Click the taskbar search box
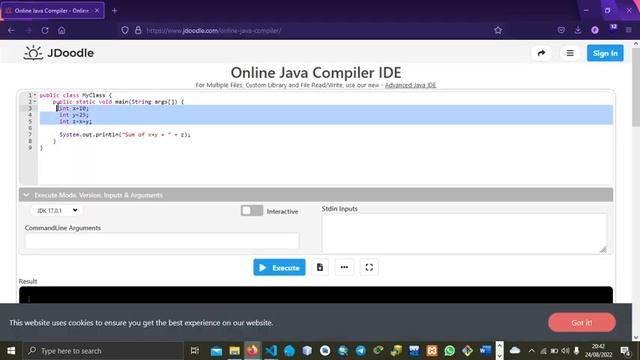This screenshot has width=640, height=360. [103, 351]
